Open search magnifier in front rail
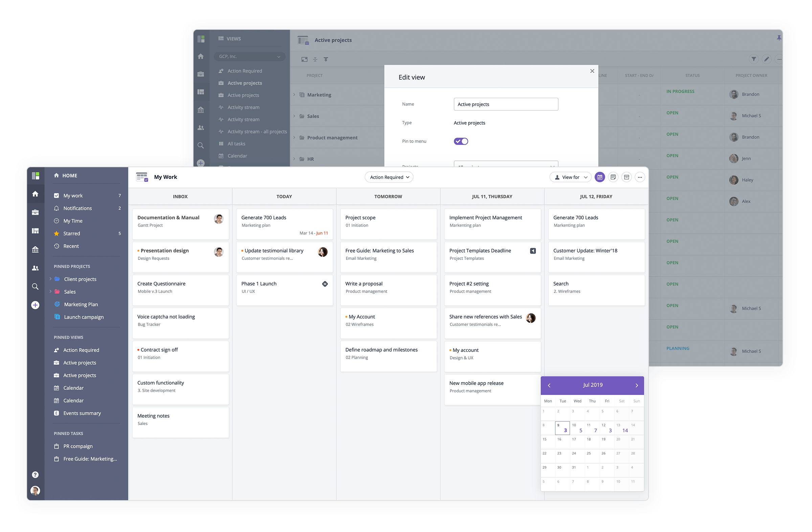 35,286
